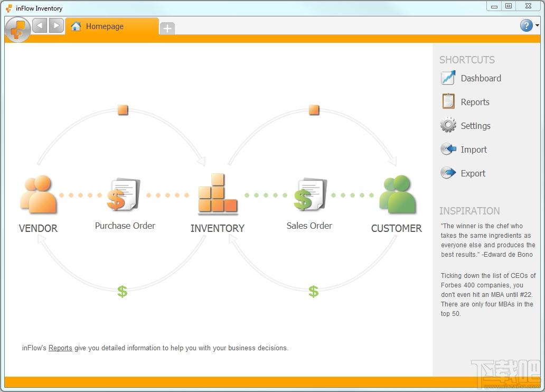This screenshot has height=392, width=545.
Task: Open the Settings shortcut label
Action: coord(475,126)
